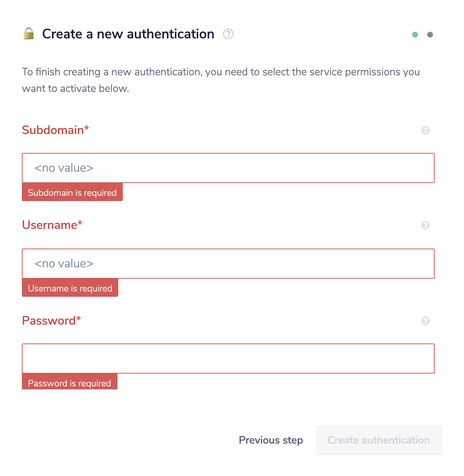Click the "Subdomain is required" error message

click(72, 192)
